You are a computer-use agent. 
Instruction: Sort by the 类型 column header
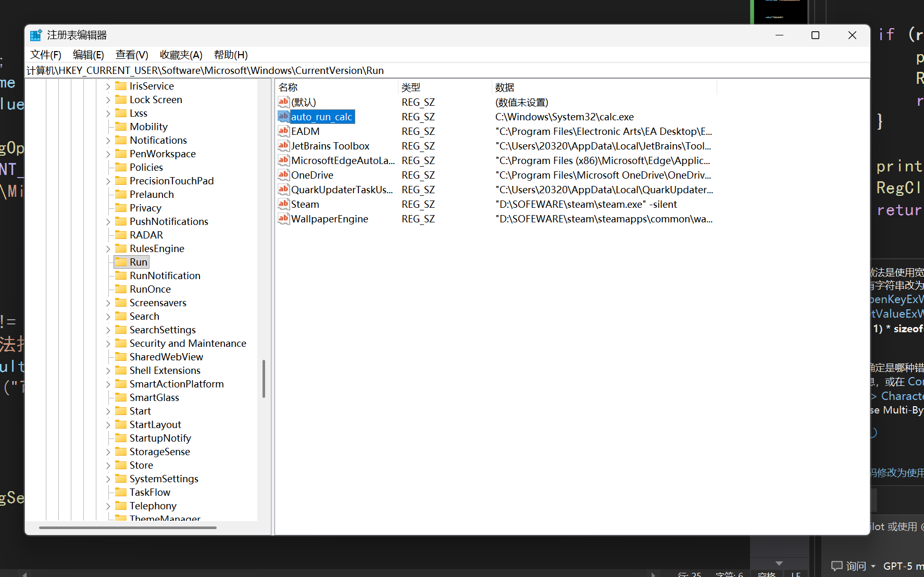point(445,87)
